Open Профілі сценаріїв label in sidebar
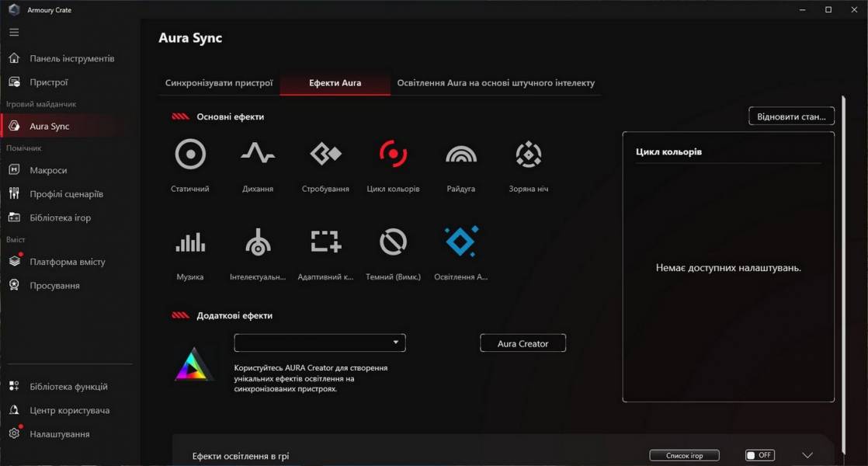Image resolution: width=868 pixels, height=466 pixels. [x=67, y=194]
